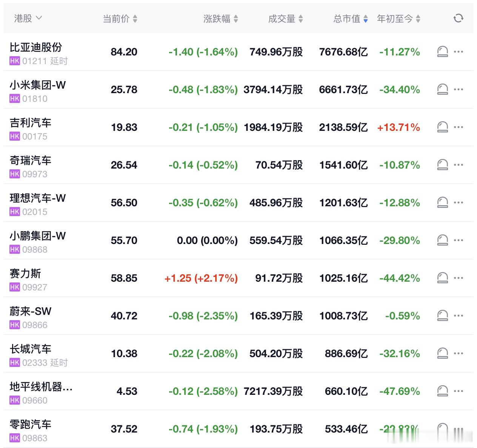
Task: Open more options for 小米集团-W
Action: (459, 89)
